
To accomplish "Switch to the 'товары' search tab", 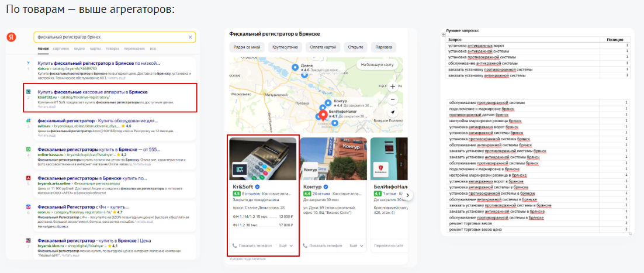I will 112,49.
